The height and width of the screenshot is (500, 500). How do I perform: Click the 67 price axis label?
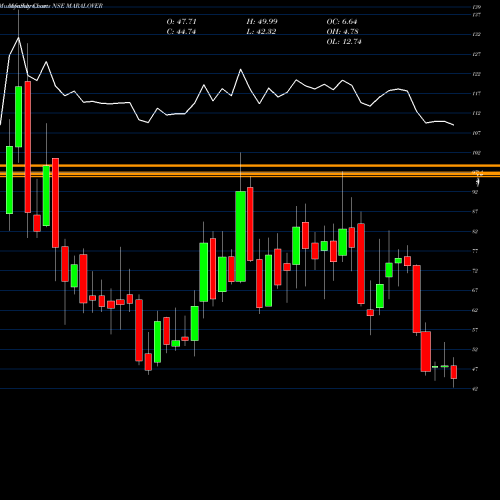476,290
